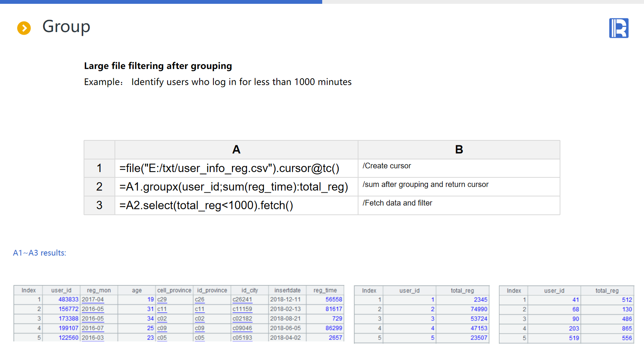Open the c26241 id_city link
Viewport: 644px width, 362px height.
pyautogui.click(x=242, y=299)
